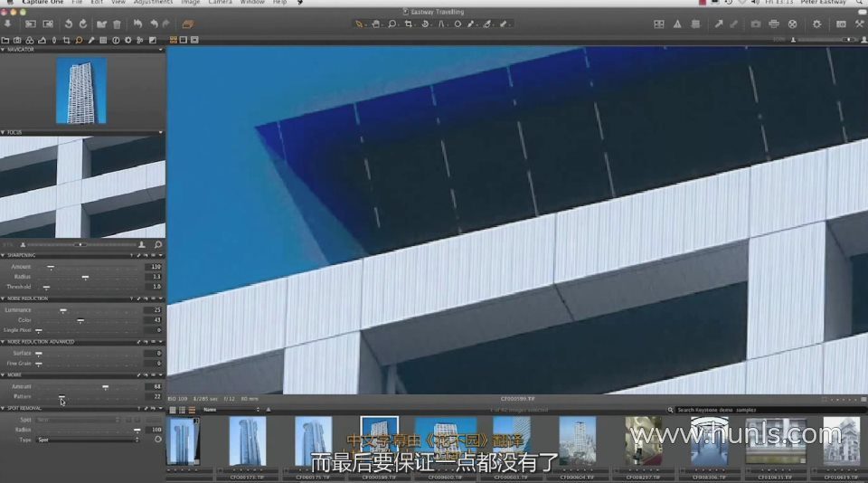Open the Camera menu

pos(220,3)
